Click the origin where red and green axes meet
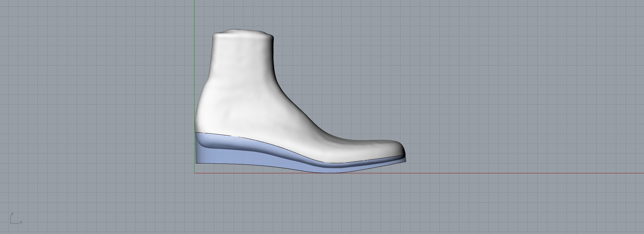Viewport: 644px width, 234px height. pos(194,173)
